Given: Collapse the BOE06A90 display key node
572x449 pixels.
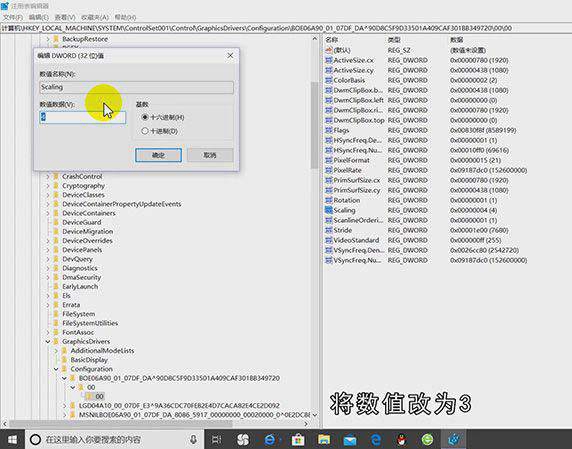Looking at the screenshot, I should [x=65, y=378].
